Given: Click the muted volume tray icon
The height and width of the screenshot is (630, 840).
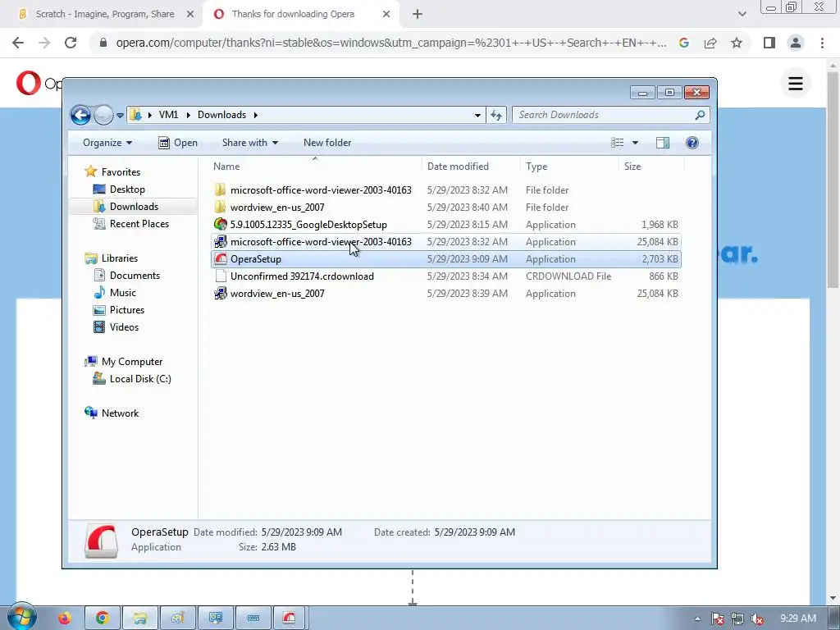Looking at the screenshot, I should point(757,619).
